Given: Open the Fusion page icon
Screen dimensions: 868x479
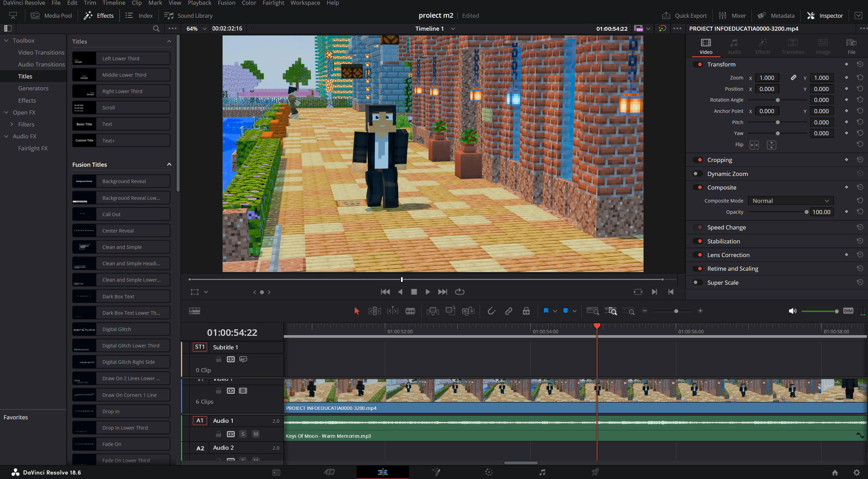Looking at the screenshot, I should tap(436, 472).
